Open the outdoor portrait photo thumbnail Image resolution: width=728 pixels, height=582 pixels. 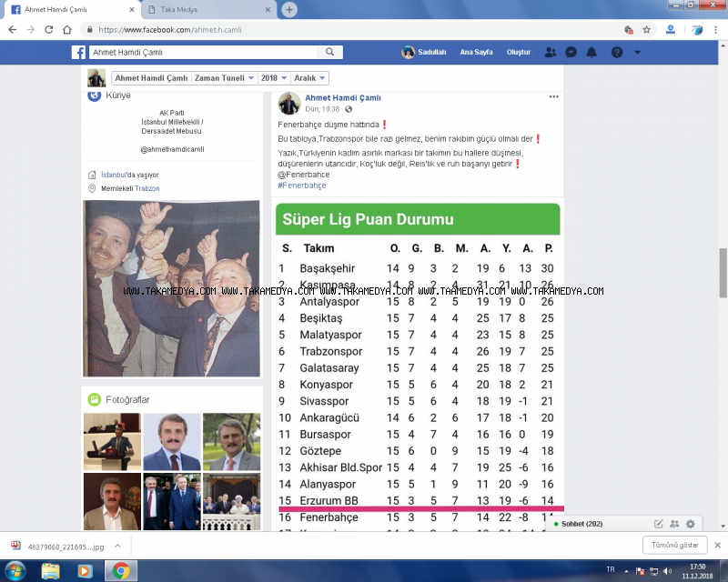(232, 442)
